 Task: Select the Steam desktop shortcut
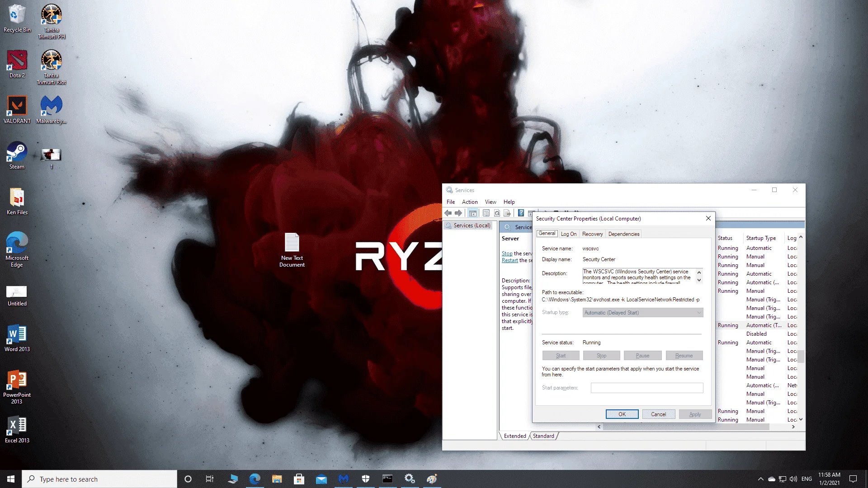(x=17, y=155)
